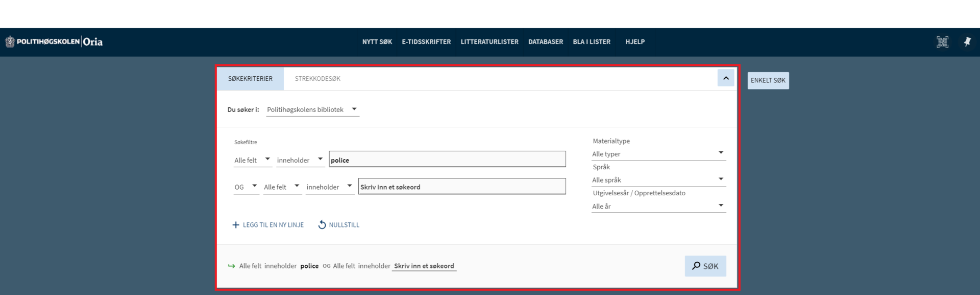Screen dimensions: 980x295
Task: Open first row inneholder dropdown
Action: (300, 160)
